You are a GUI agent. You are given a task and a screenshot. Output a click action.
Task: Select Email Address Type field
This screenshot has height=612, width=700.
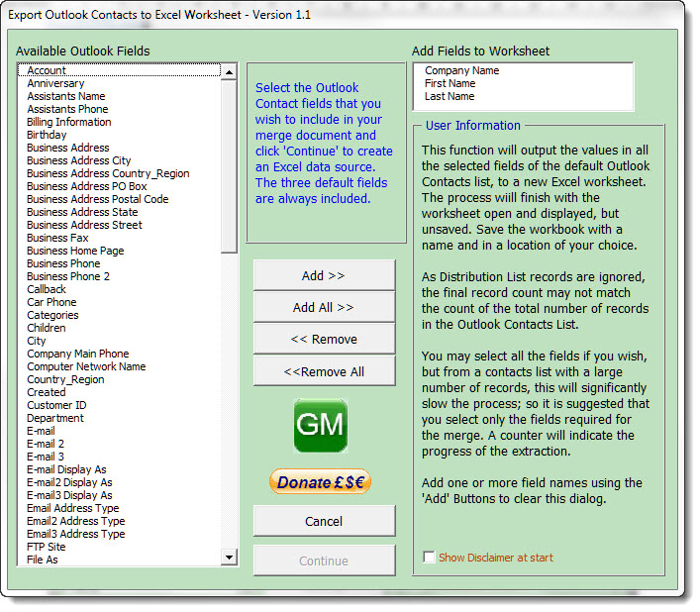pyautogui.click(x=119, y=508)
